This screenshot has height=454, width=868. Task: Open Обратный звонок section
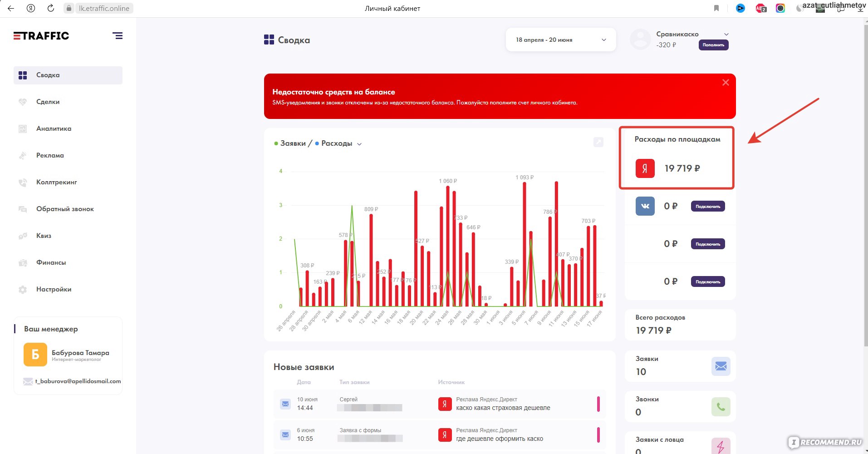coord(65,209)
